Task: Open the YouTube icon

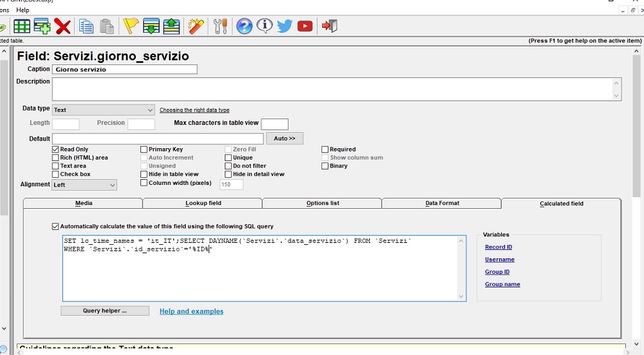Action: coord(305,26)
